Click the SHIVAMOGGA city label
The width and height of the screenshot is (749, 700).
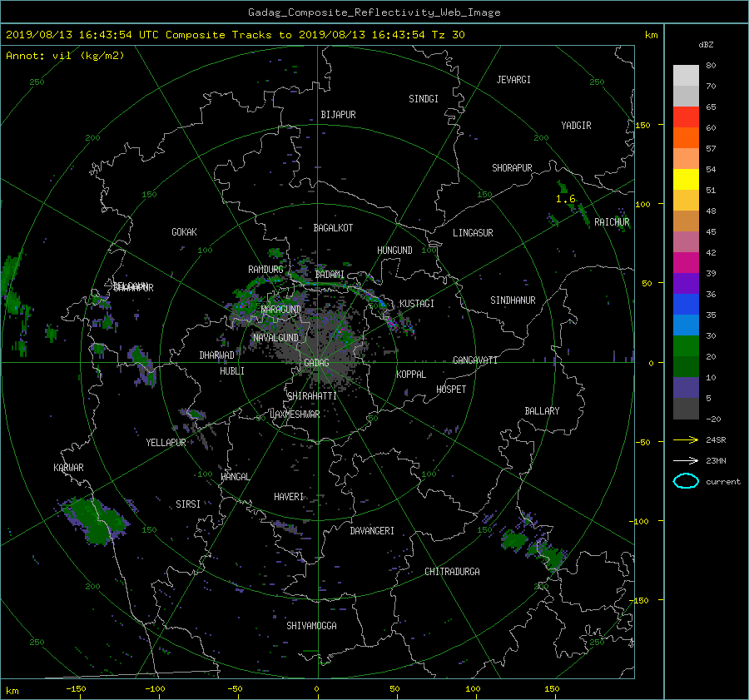click(x=311, y=626)
